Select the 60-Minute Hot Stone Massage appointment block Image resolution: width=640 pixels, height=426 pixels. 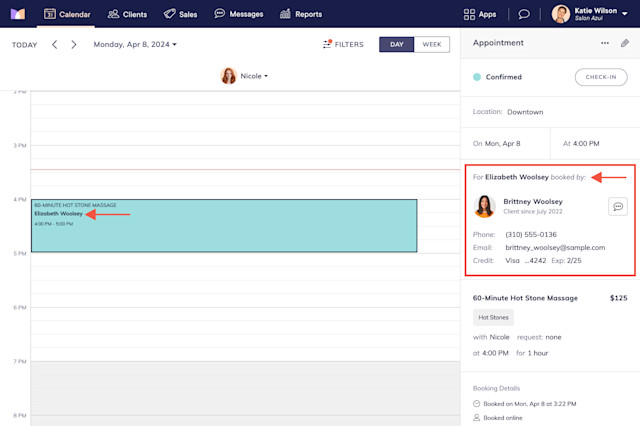coord(224,226)
